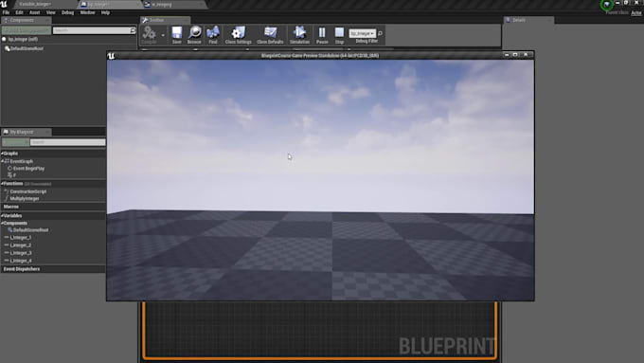Click the Browse magnifier icon
This screenshot has height=363, width=644.
click(194, 34)
